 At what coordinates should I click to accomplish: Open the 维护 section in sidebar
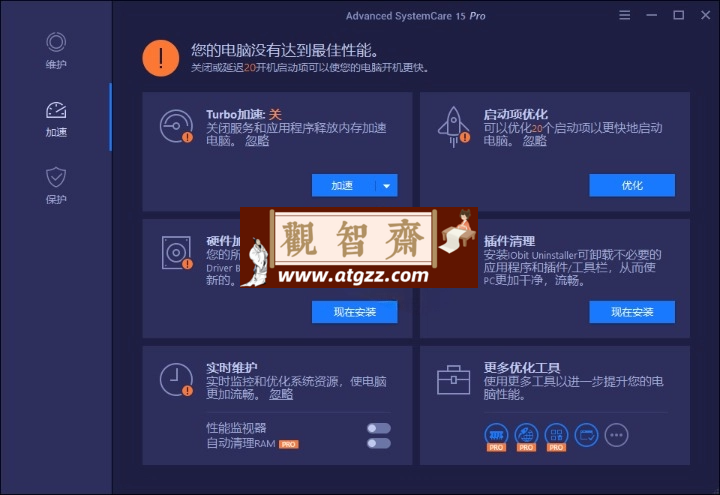pyautogui.click(x=56, y=51)
